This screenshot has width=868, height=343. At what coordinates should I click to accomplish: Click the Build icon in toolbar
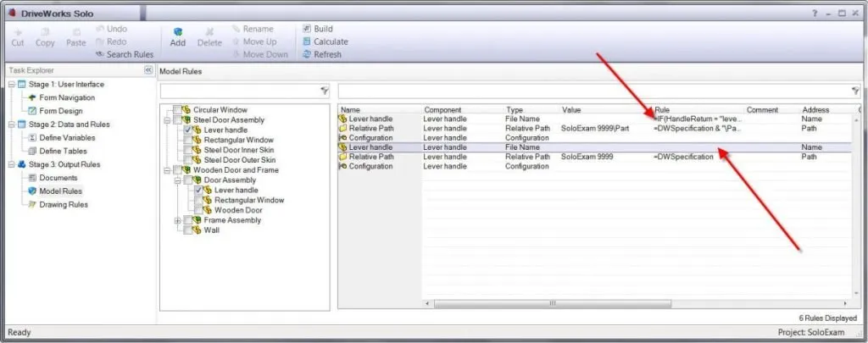(x=307, y=29)
